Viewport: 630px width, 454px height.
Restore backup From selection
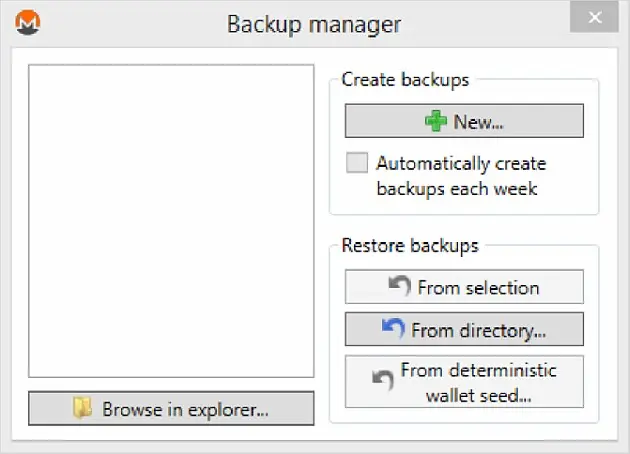[464, 287]
